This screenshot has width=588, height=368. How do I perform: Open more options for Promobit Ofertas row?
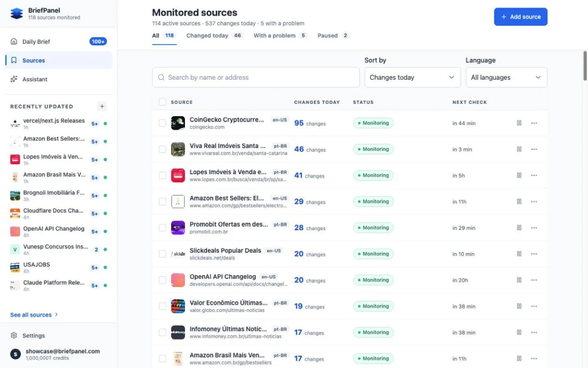coord(534,228)
